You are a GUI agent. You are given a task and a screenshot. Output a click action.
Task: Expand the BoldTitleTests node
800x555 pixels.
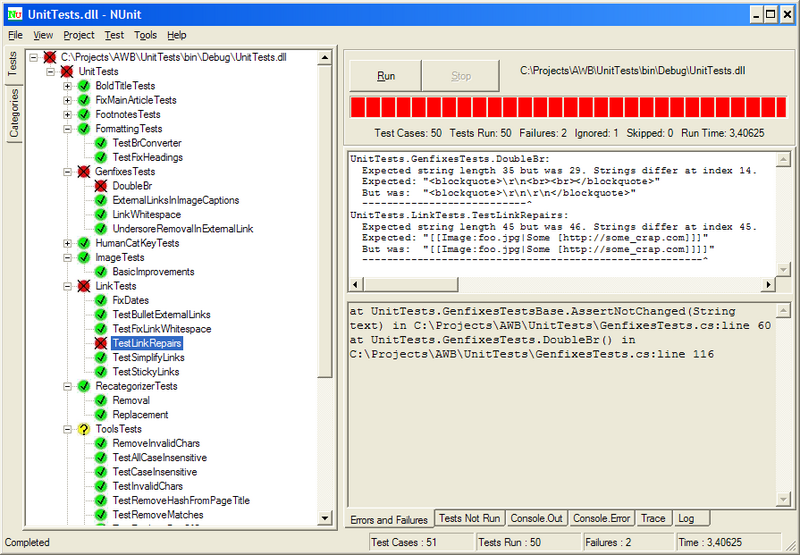click(x=67, y=86)
